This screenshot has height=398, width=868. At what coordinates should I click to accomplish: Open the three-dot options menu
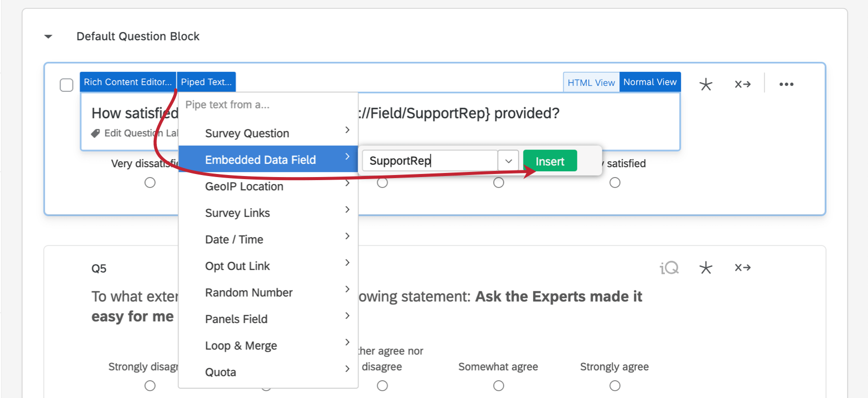(786, 84)
